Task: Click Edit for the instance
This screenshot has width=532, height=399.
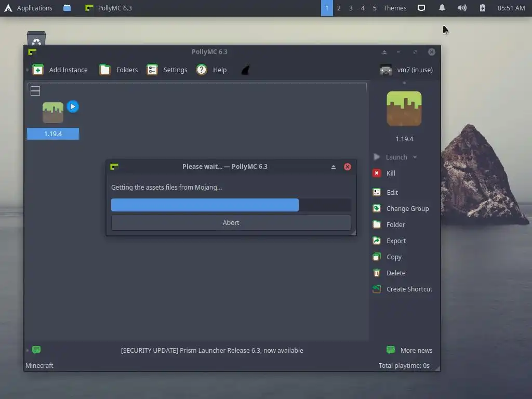Action: (385, 192)
